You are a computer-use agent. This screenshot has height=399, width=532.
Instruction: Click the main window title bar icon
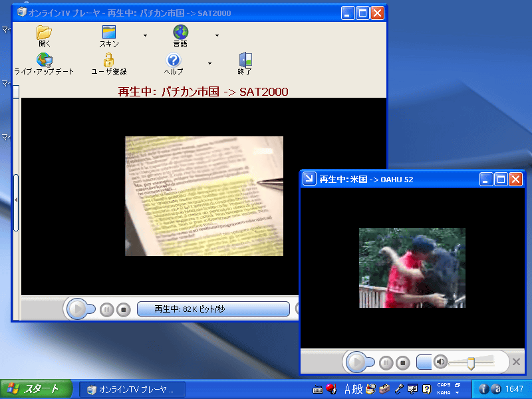click(x=22, y=12)
